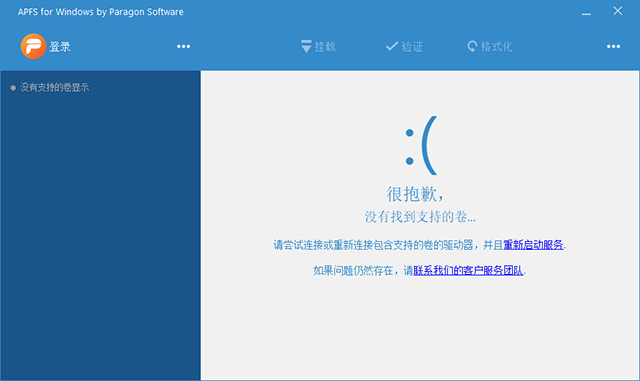This screenshot has height=381, width=640.
Task: Click the 没有找到支持的卷... message text
Action: 420,217
